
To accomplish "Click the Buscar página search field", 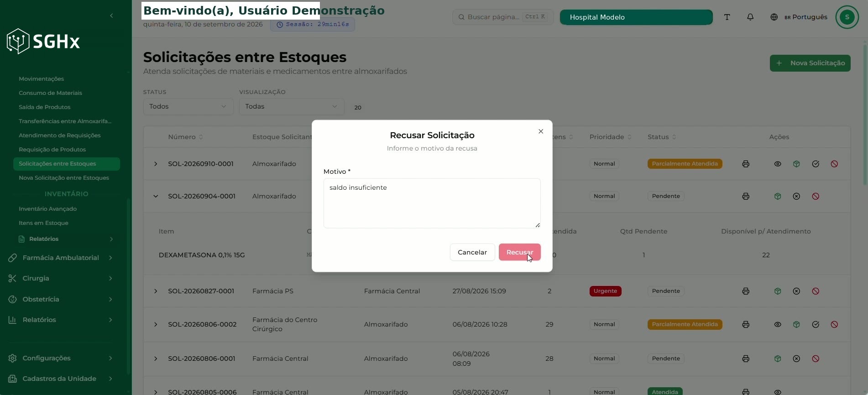I will click(503, 17).
